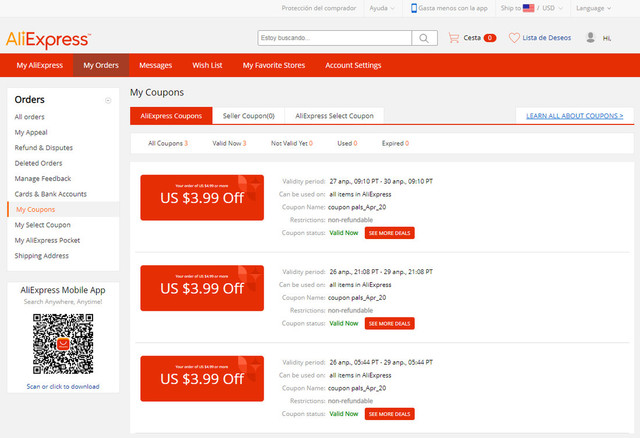Image resolution: width=640 pixels, height=438 pixels.
Task: Click the coupon card valid 21:08 PT
Action: pyautogui.click(x=202, y=288)
